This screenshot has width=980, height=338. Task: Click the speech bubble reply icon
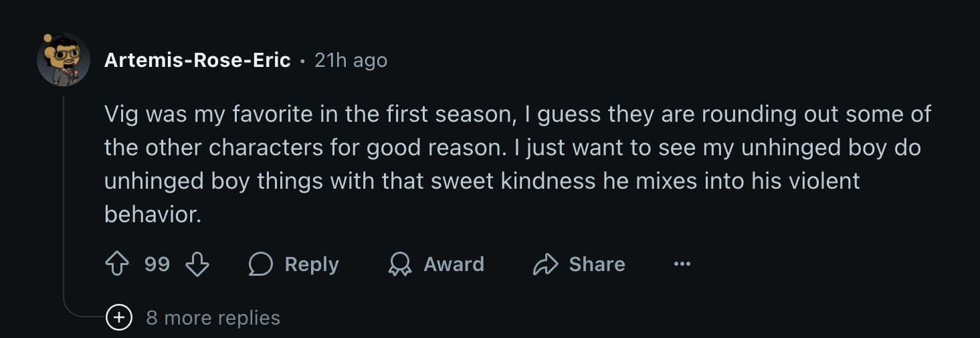260,264
